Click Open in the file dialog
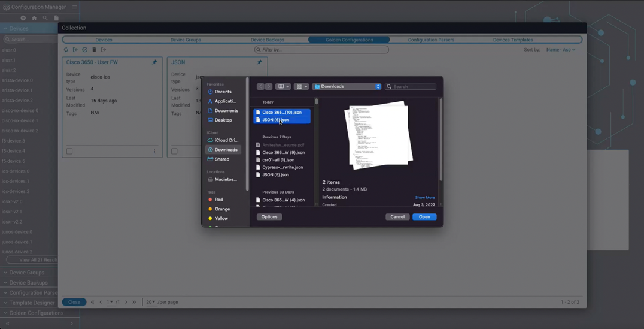This screenshot has width=644, height=329. [x=424, y=217]
